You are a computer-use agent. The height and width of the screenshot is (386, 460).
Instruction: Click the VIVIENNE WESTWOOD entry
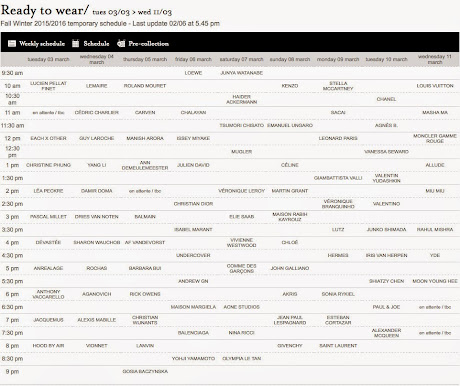pyautogui.click(x=242, y=242)
